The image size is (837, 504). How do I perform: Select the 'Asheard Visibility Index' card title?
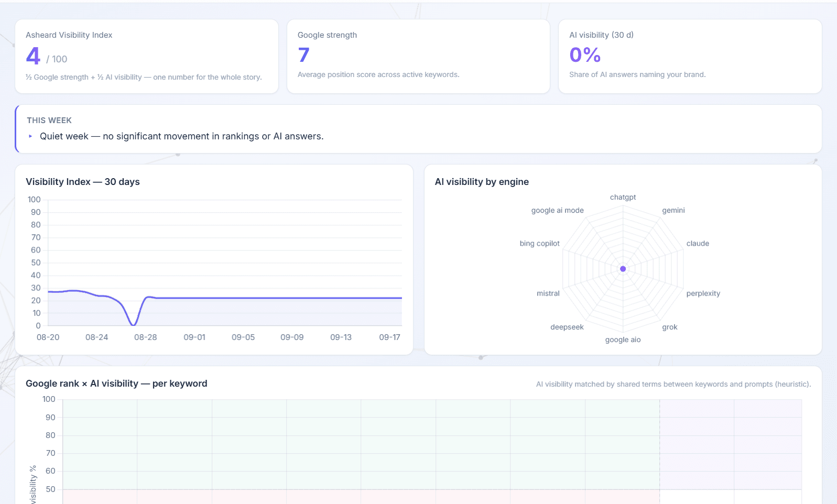tap(69, 35)
